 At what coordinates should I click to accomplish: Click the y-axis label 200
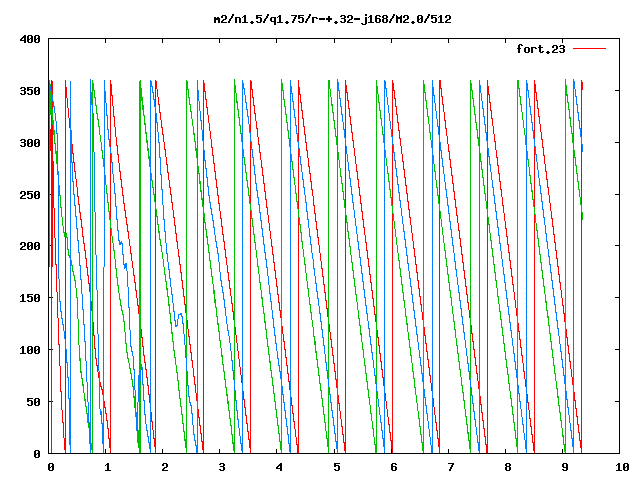point(30,246)
